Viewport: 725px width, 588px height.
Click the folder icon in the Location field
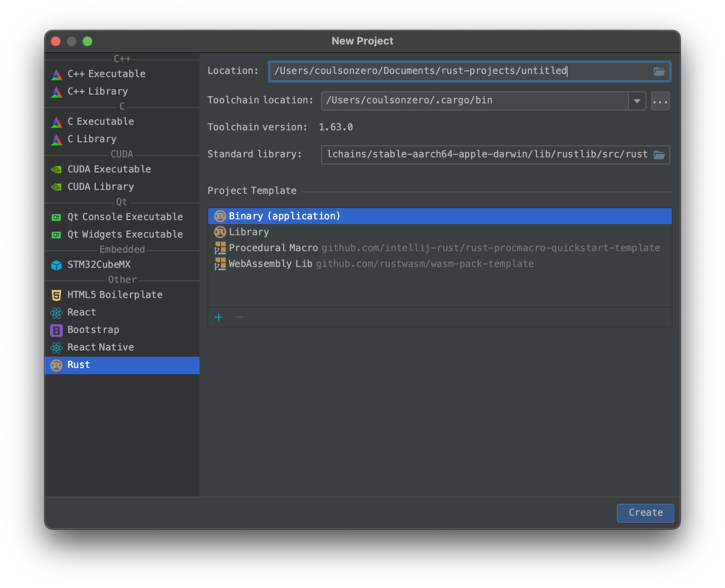(659, 72)
